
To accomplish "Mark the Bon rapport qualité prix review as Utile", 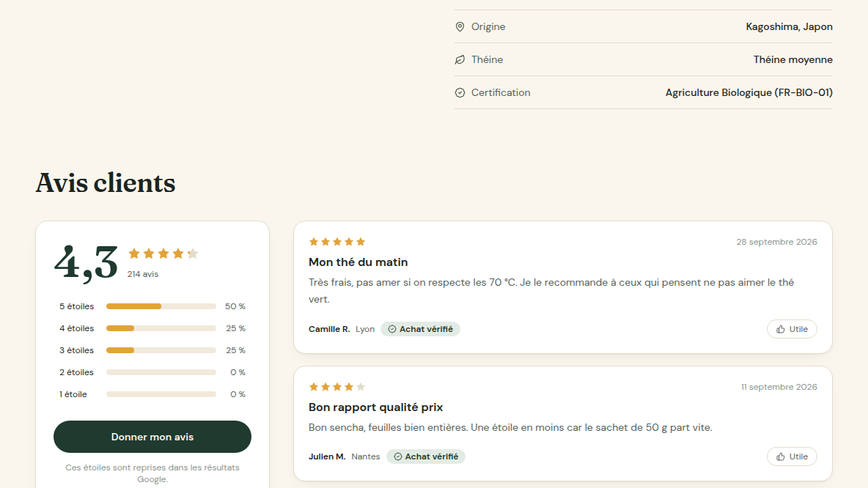I will pyautogui.click(x=792, y=456).
